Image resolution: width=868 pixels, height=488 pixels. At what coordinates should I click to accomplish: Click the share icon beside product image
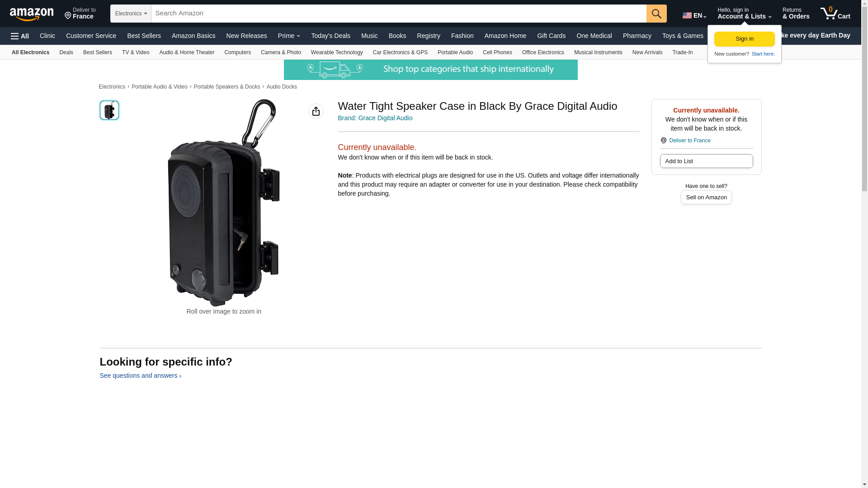click(x=316, y=111)
